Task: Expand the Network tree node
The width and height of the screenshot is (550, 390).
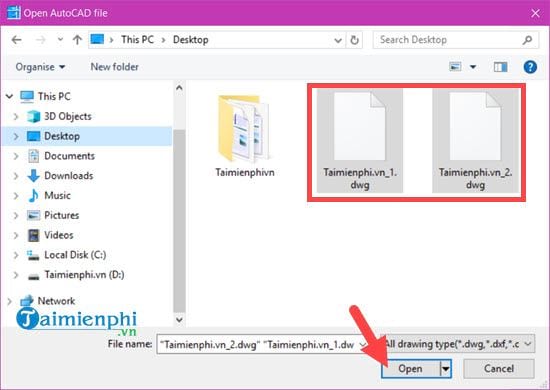Action: (9, 301)
